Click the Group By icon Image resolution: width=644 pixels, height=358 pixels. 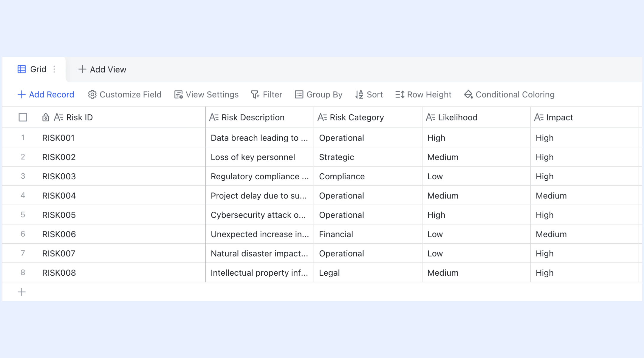pyautogui.click(x=299, y=95)
